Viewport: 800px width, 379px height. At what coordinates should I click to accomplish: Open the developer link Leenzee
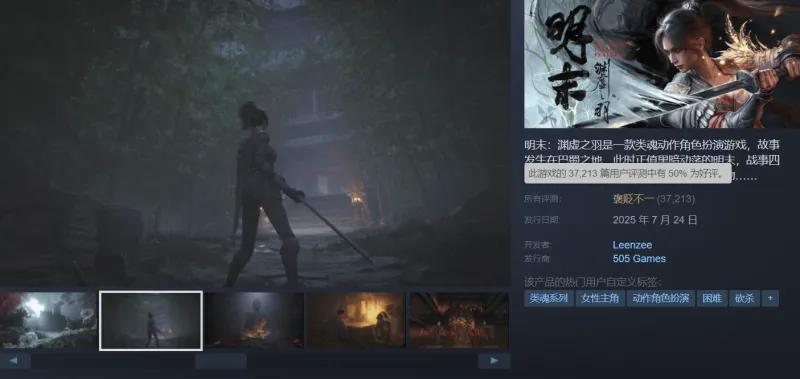(632, 245)
